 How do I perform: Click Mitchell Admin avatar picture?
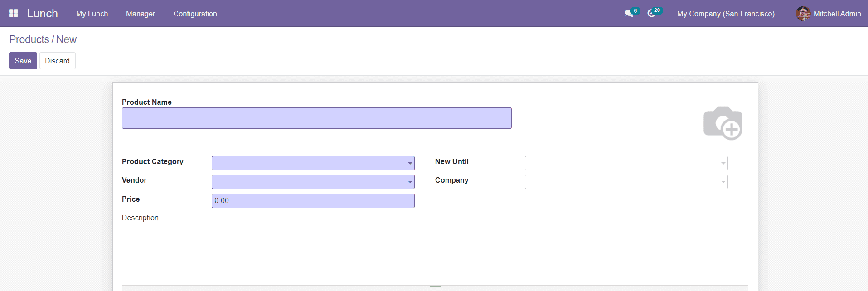point(803,14)
